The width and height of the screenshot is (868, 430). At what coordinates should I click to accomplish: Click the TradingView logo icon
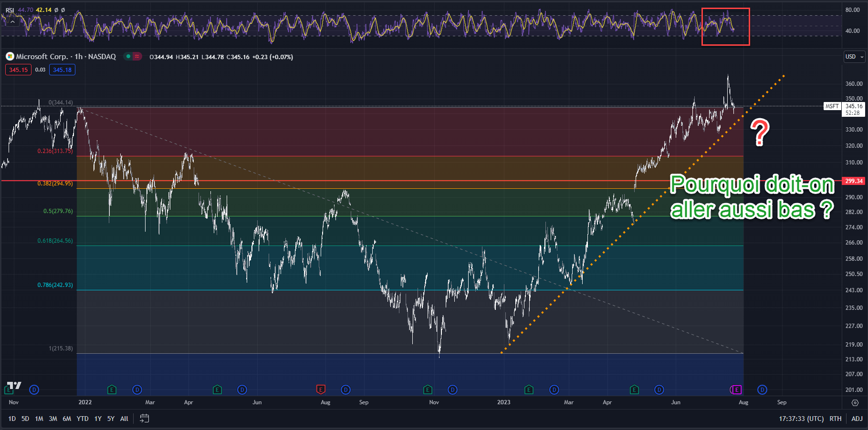pyautogui.click(x=14, y=385)
